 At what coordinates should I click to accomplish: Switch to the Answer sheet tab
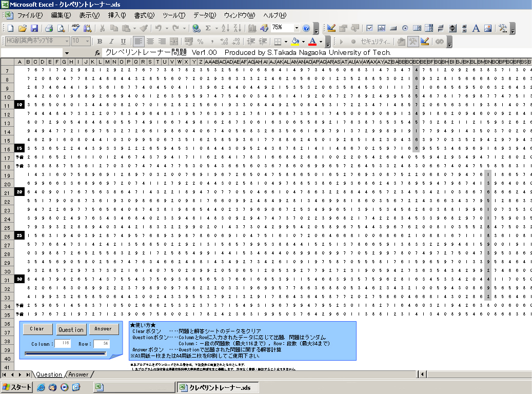(78, 375)
